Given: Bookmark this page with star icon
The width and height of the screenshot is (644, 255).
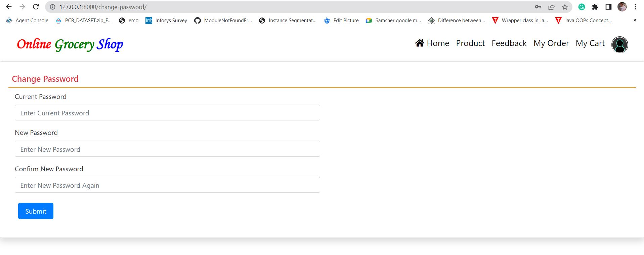Looking at the screenshot, I should [565, 7].
